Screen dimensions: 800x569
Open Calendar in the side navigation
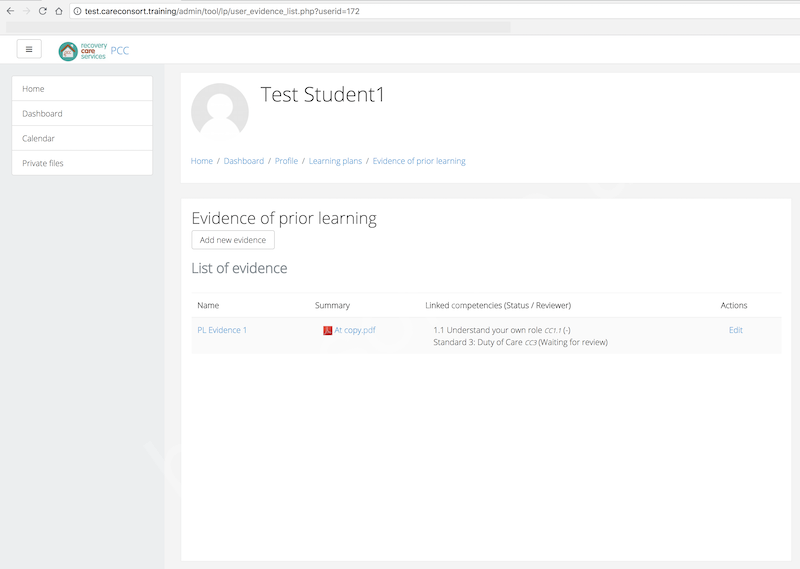click(x=82, y=138)
